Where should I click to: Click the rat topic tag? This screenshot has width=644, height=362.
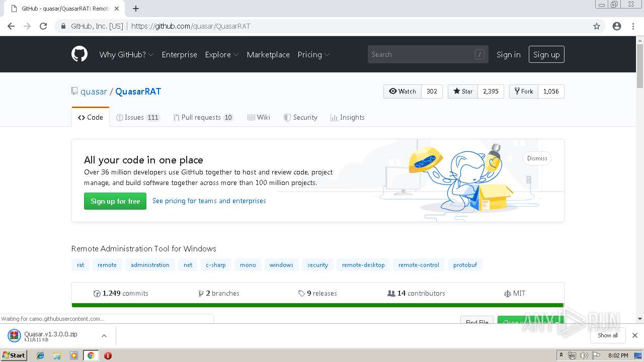(80, 265)
